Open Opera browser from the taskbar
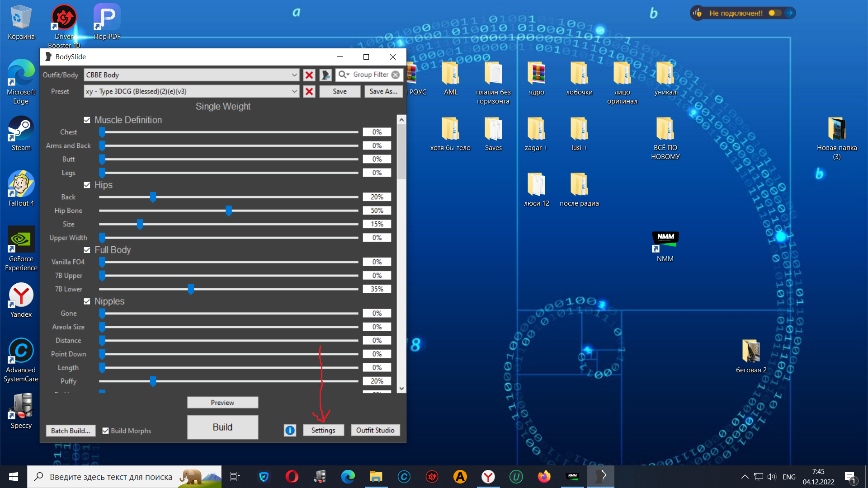 pos(292,477)
